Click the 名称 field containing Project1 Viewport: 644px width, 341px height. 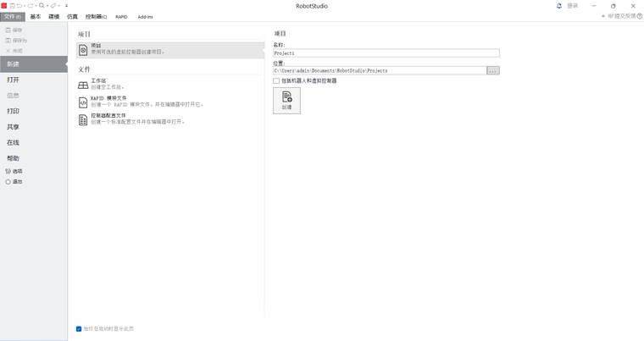point(386,53)
